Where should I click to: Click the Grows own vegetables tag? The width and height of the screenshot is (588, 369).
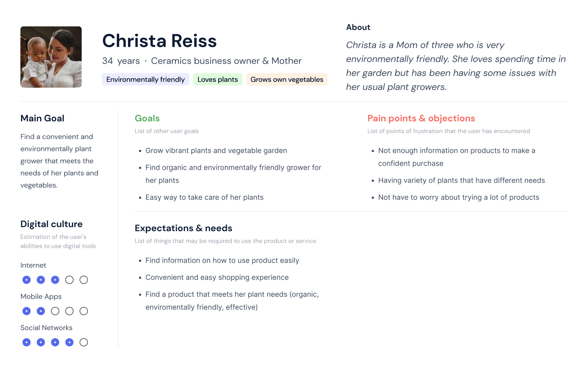pyautogui.click(x=287, y=79)
